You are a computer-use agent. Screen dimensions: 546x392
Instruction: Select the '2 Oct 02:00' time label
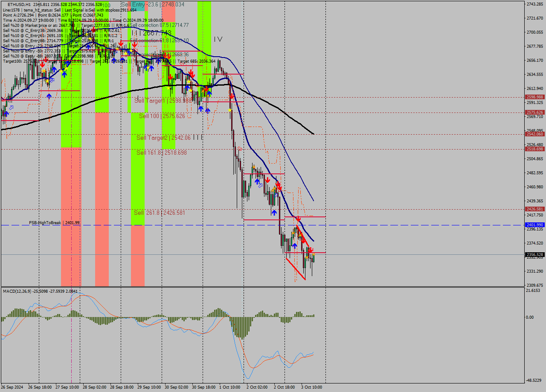257,387
